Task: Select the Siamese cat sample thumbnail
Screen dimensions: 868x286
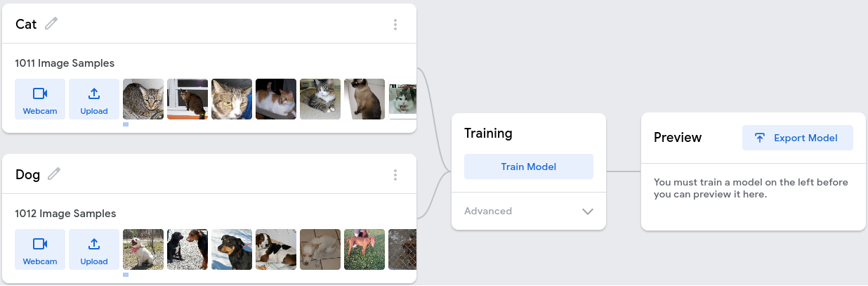Action: [x=364, y=99]
